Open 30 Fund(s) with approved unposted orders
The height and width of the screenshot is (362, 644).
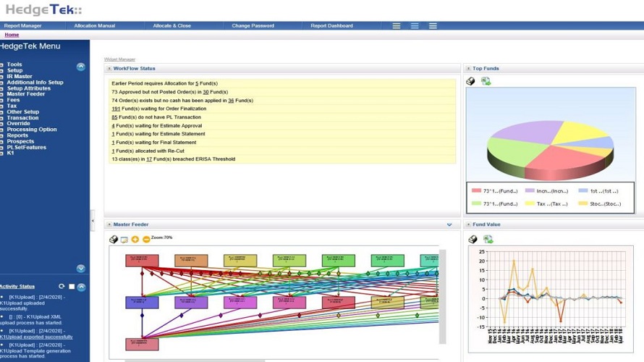point(206,92)
